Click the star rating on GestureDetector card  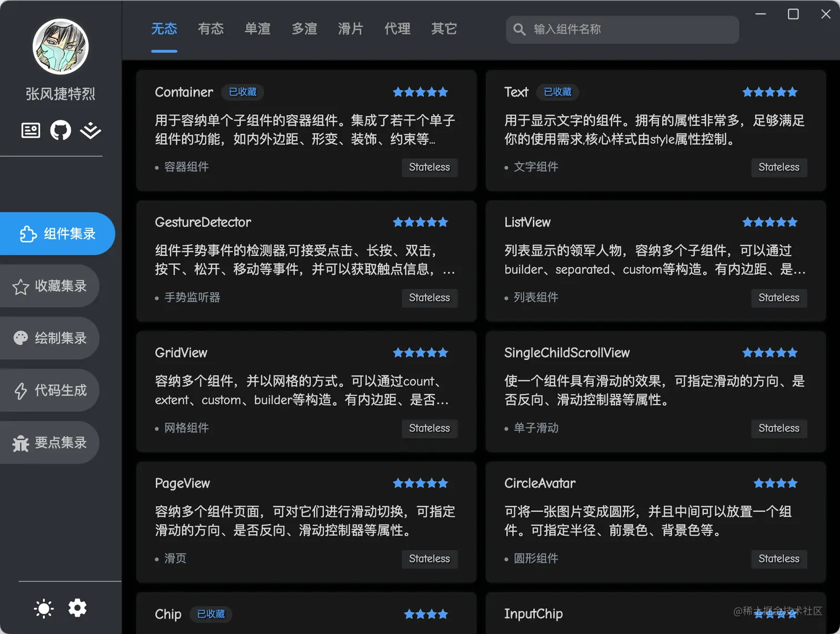pos(421,222)
